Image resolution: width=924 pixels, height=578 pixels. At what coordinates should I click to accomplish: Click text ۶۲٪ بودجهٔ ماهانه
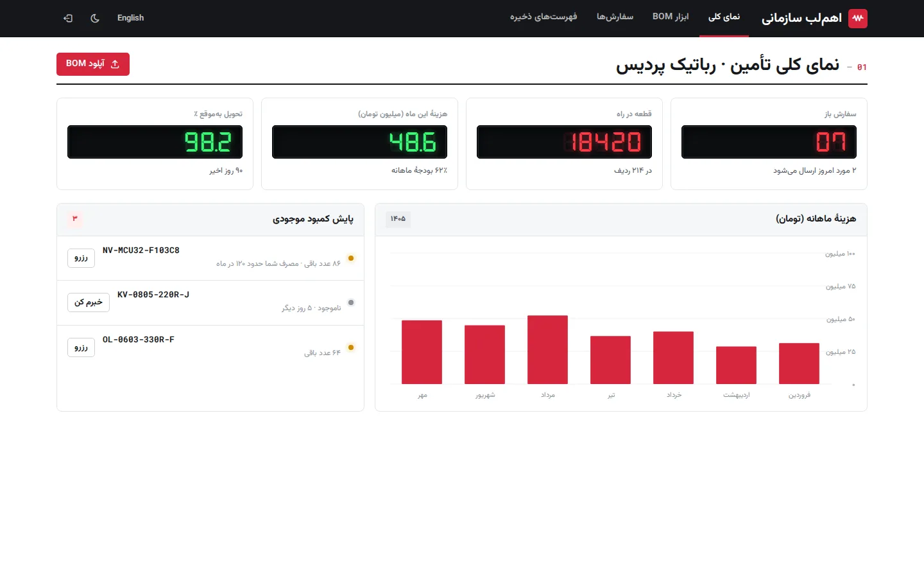[x=419, y=170]
